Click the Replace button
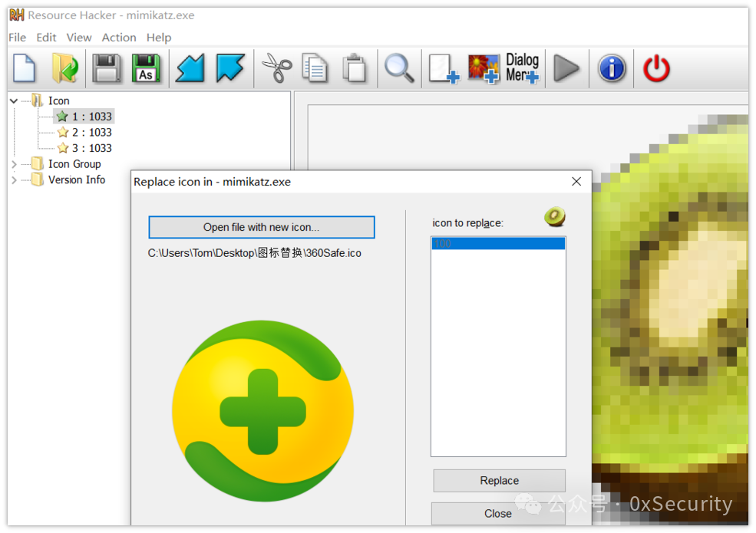Image resolution: width=756 pixels, height=533 pixels. click(498, 481)
